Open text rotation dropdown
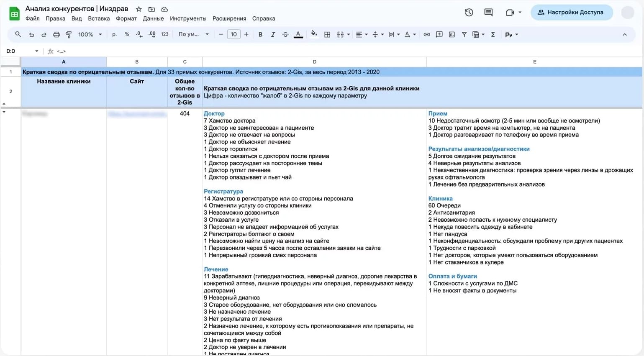Screen dimensions: 644x356 point(410,35)
